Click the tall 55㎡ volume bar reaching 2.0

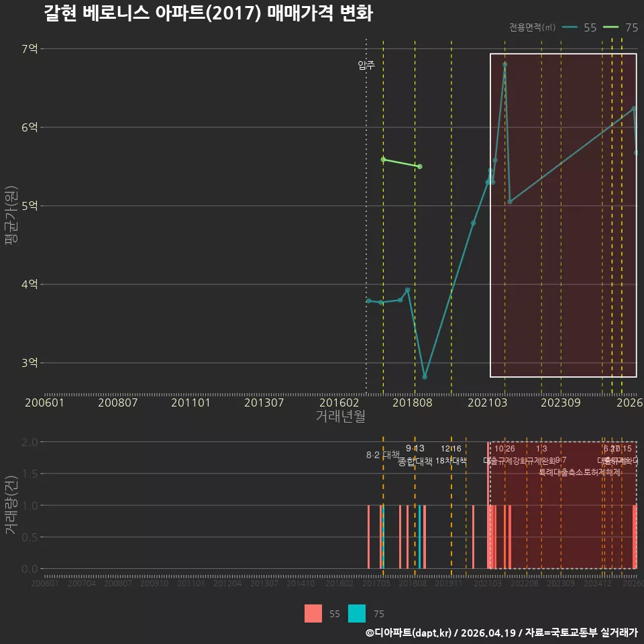(x=488, y=505)
